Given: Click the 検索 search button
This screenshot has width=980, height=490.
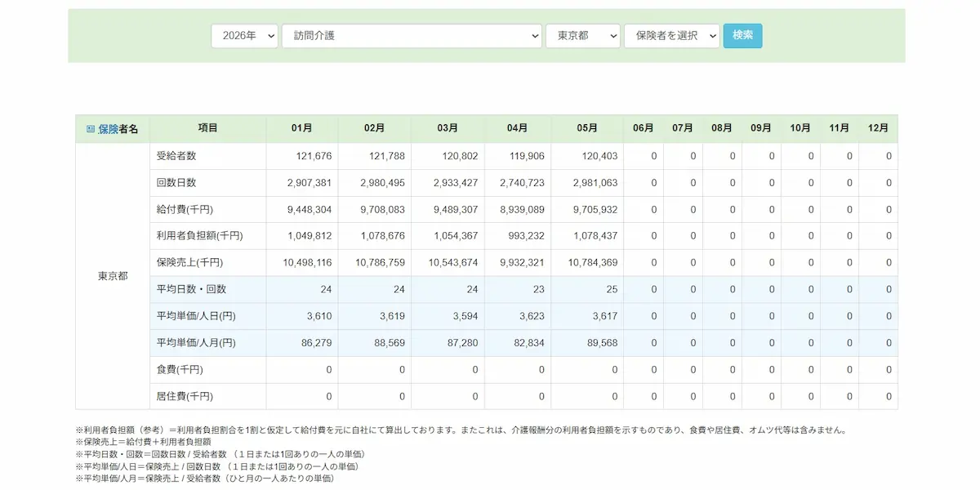Looking at the screenshot, I should [x=742, y=35].
